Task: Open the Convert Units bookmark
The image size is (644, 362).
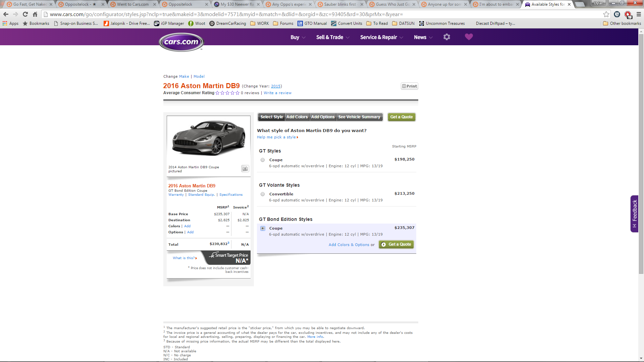Action: (346, 23)
